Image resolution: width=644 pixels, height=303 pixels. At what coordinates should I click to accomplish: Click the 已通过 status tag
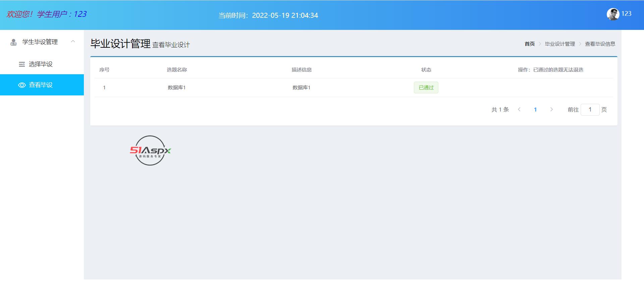pyautogui.click(x=426, y=88)
